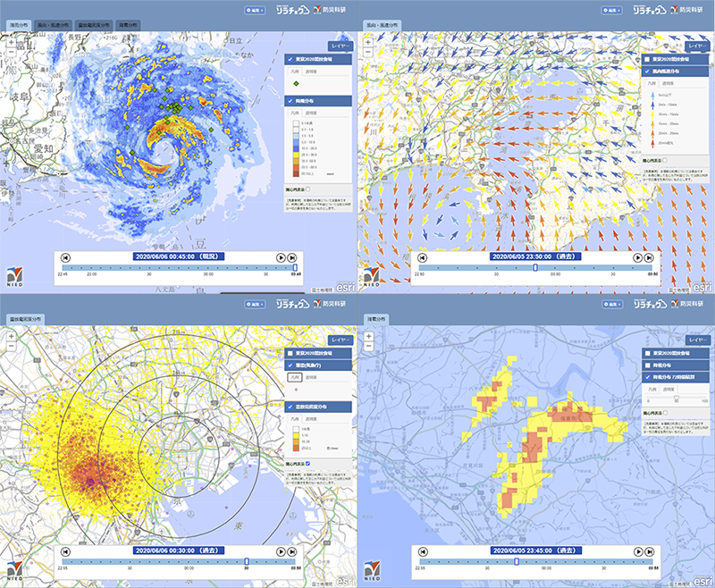This screenshot has width=715, height=588.
Task: Zoom in on the hail distribution map
Action: point(367,336)
